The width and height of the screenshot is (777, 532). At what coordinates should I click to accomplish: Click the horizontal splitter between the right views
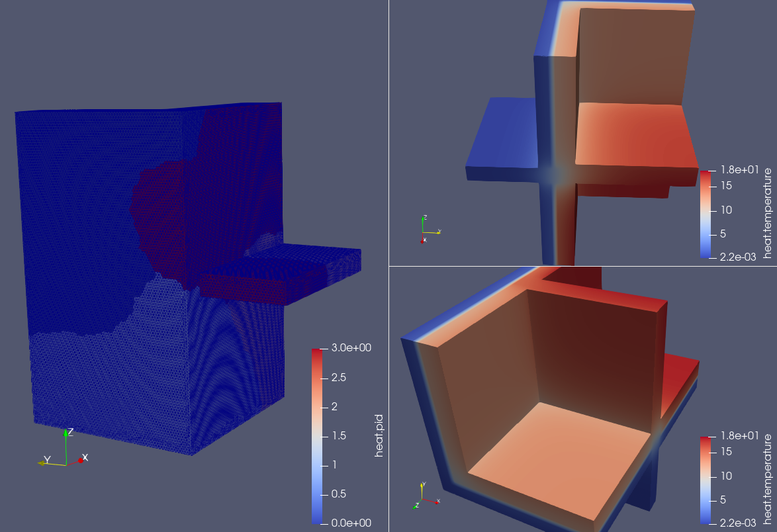point(582,267)
